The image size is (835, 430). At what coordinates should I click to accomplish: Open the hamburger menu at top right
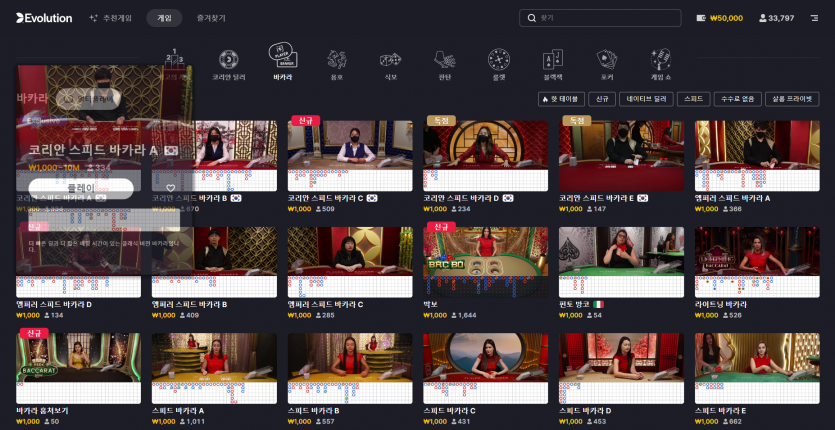tap(814, 18)
